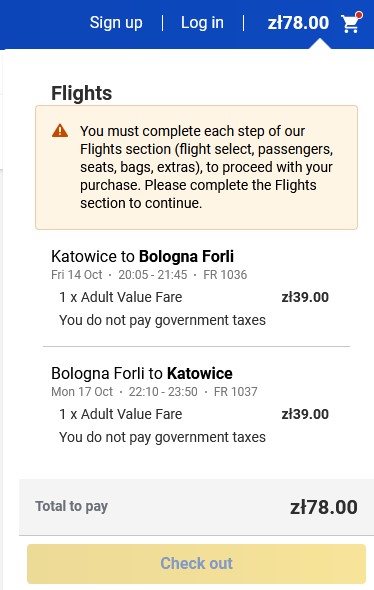
Task: Click the Katowice to Bologna Forli title
Action: [143, 256]
